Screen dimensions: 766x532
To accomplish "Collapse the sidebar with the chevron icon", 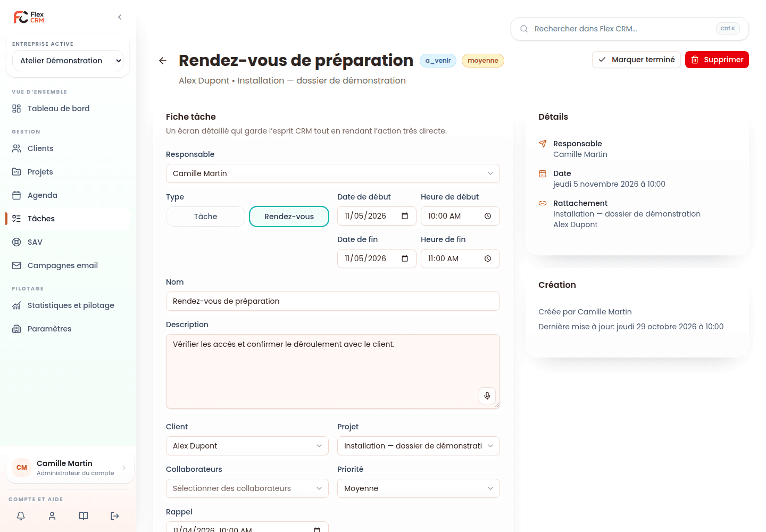I will 120,17.
